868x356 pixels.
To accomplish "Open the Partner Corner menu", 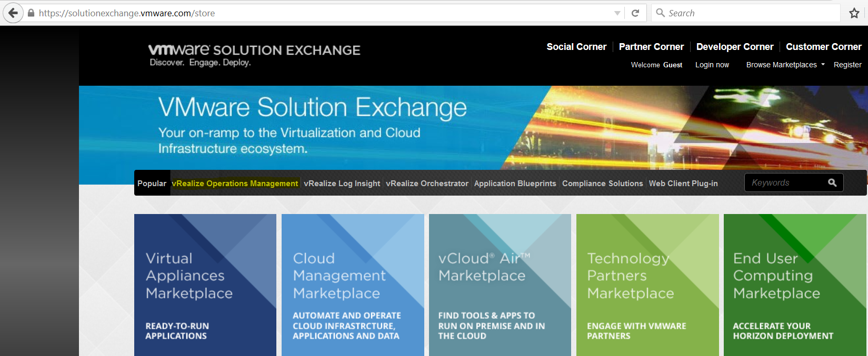I will [651, 47].
